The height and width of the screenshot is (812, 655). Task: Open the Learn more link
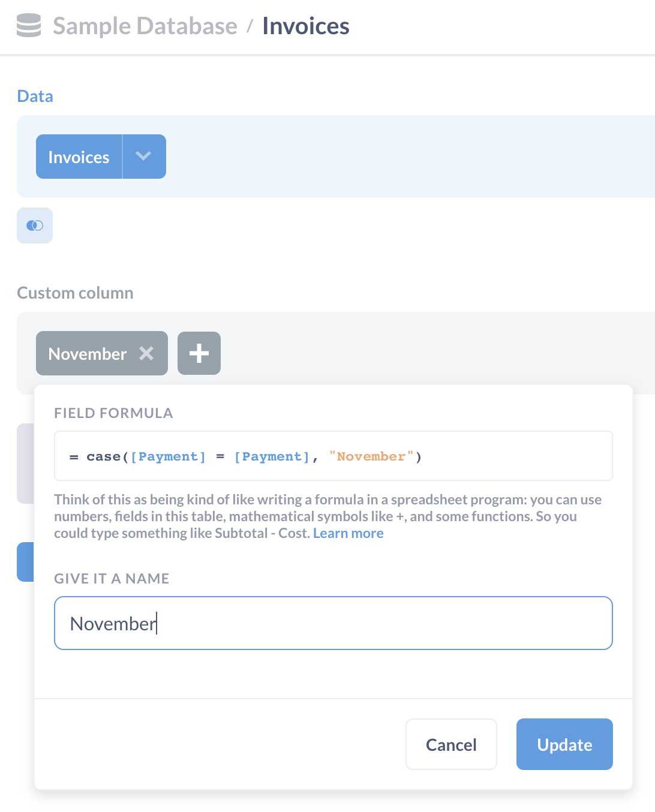[x=348, y=533]
